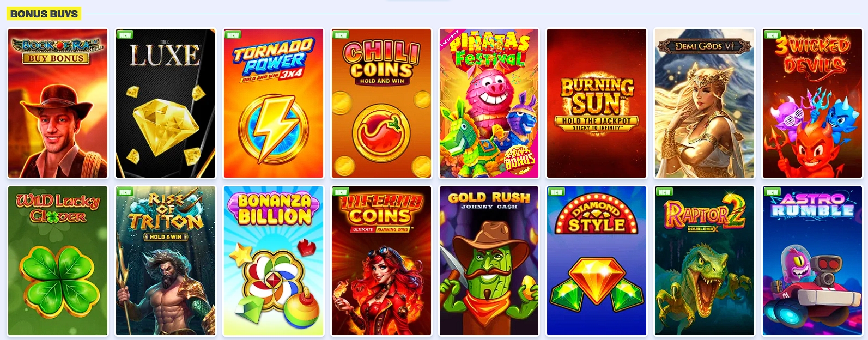
Task: Click the Buy Bonus badge on Pinatas Festival
Action: tap(520, 159)
